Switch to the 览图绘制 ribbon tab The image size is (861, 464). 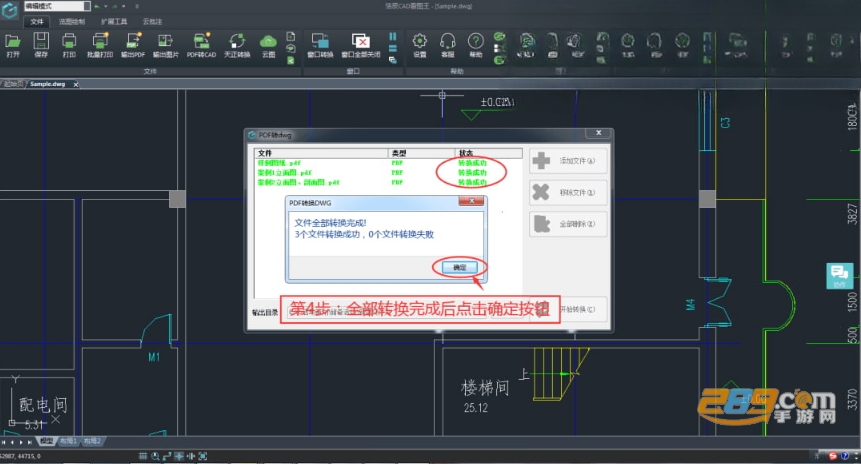point(72,21)
